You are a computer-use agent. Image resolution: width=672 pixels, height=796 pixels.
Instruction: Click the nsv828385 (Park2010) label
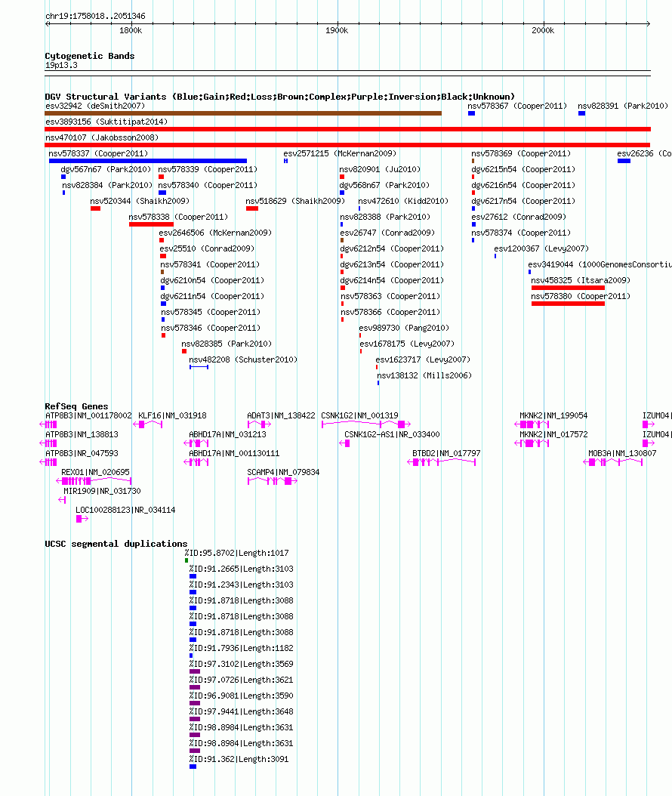[227, 344]
